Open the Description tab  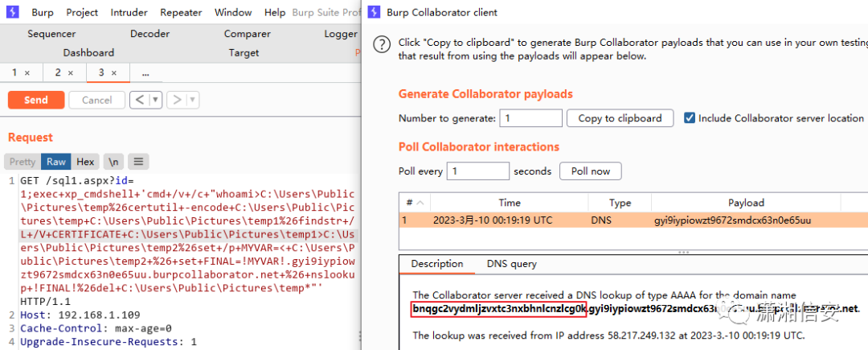coord(436,264)
